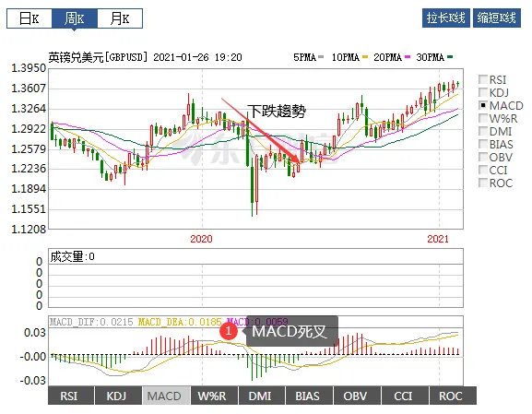The image size is (532, 414).
Task: Click the 1.2922 price axis label
Action: 29,128
